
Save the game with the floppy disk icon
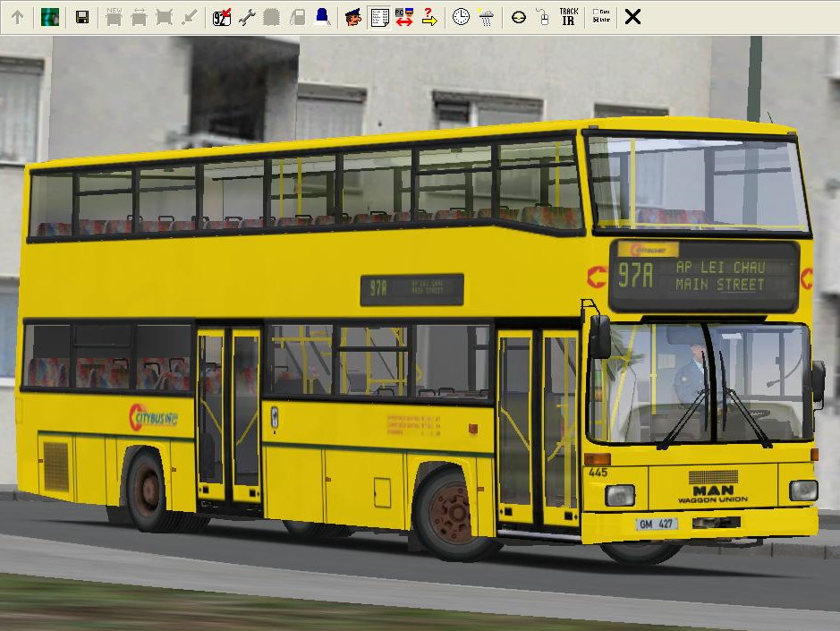pyautogui.click(x=82, y=17)
